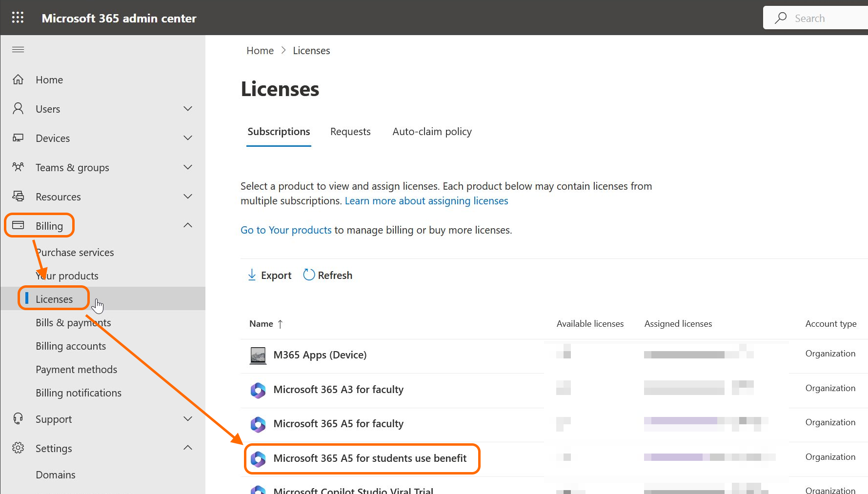Collapse the Billing section chevron
The image size is (868, 494).
point(188,226)
